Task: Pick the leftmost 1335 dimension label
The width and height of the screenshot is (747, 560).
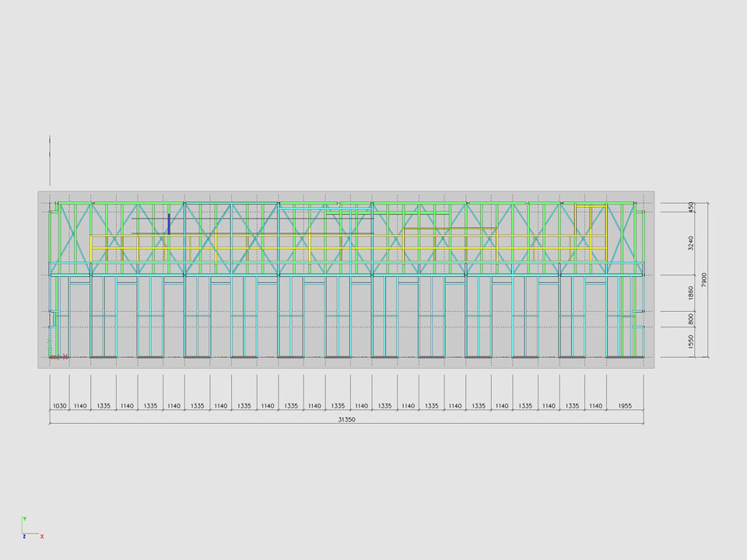Action: tap(103, 405)
